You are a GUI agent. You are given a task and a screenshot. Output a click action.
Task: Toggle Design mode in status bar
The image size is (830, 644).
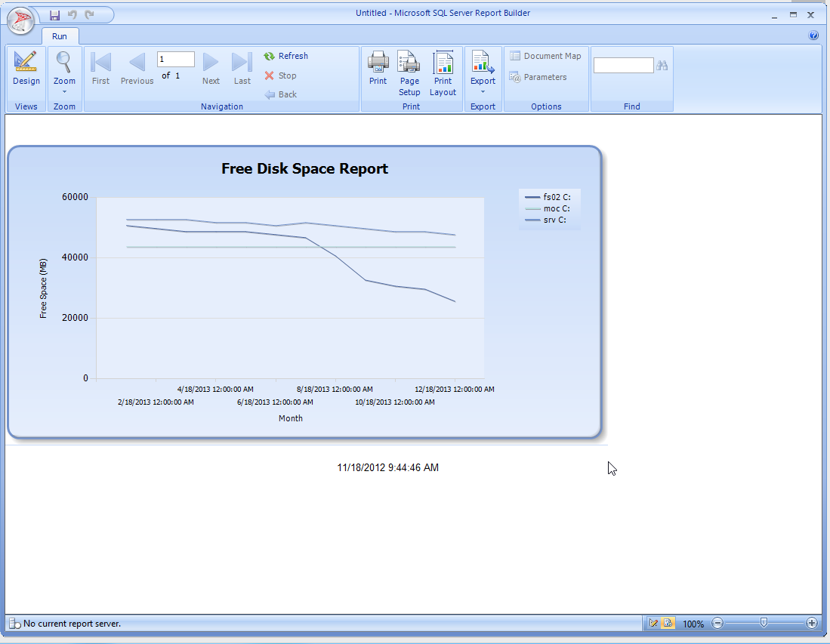[654, 624]
